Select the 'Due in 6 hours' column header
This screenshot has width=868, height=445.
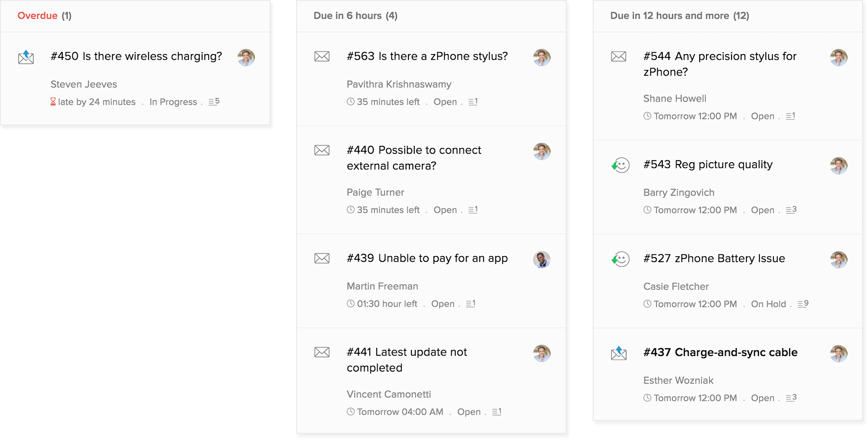pos(355,16)
